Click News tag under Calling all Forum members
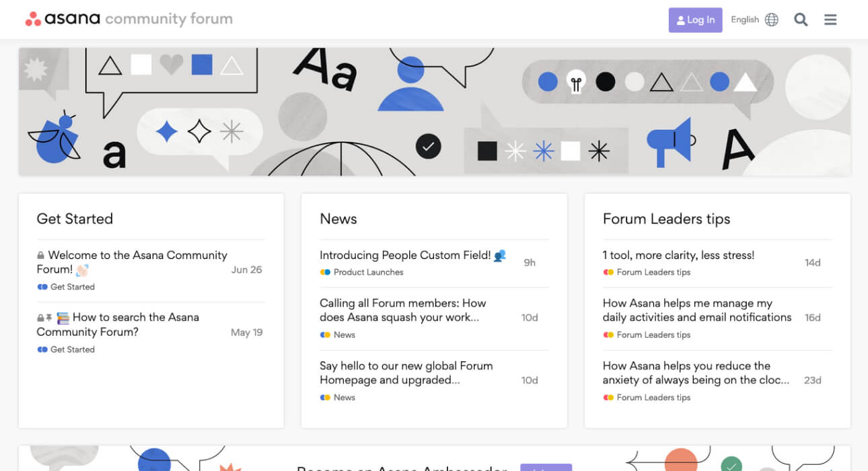Viewport: 868px width, 471px height. tap(338, 334)
